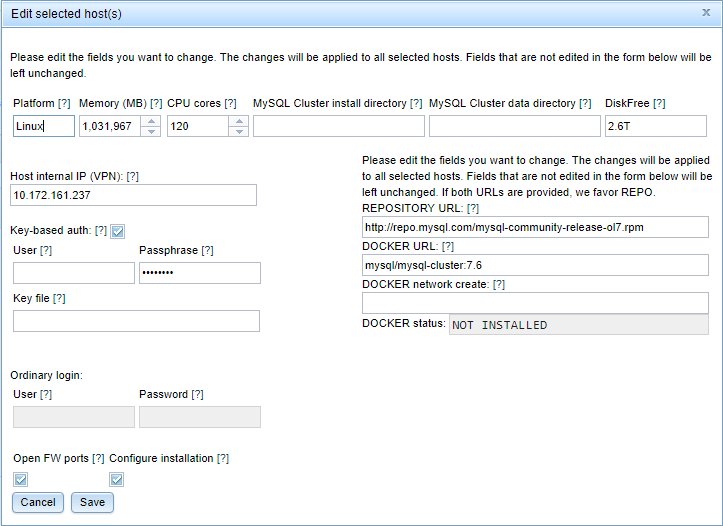Toggle the Key-based auth checkbox
The width and height of the screenshot is (723, 526).
118,231
